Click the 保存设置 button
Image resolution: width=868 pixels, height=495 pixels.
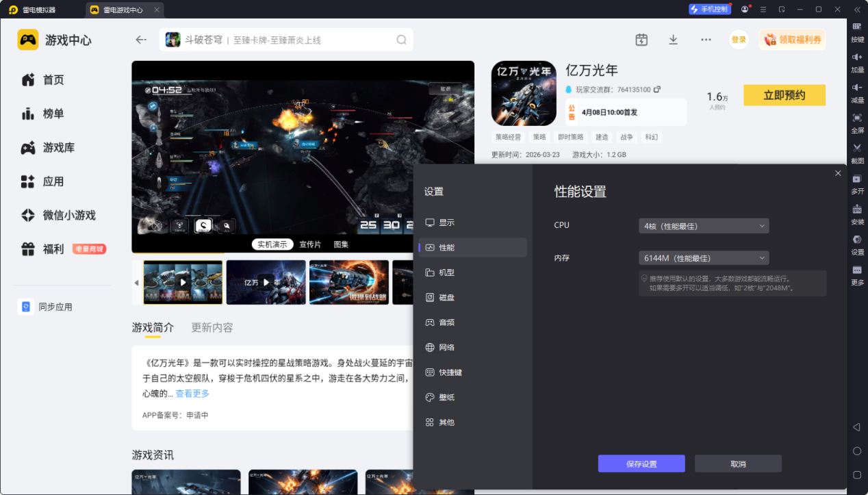click(641, 464)
